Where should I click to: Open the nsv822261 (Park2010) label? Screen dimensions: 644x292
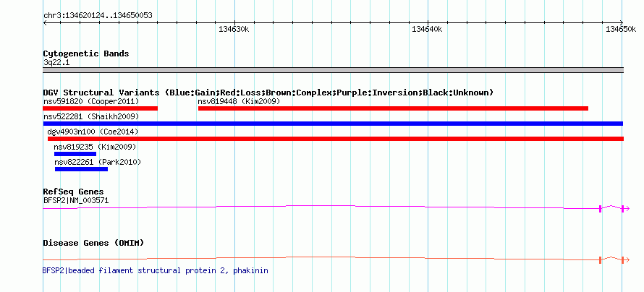coord(98,162)
